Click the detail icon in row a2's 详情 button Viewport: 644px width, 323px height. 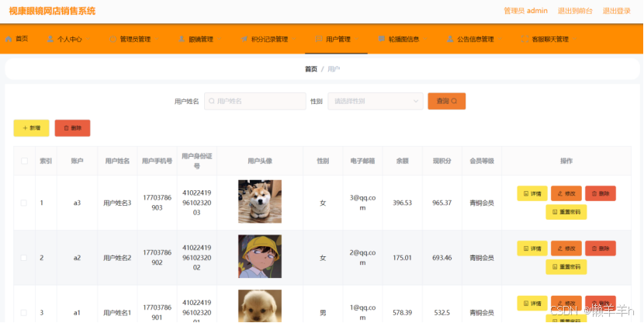[x=526, y=248]
